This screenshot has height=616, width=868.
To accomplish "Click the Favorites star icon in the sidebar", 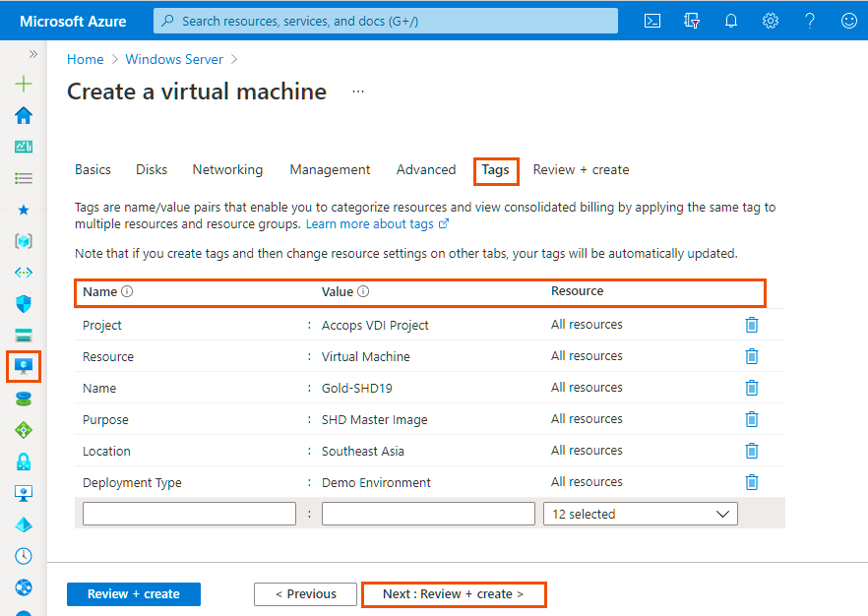I will 24,210.
